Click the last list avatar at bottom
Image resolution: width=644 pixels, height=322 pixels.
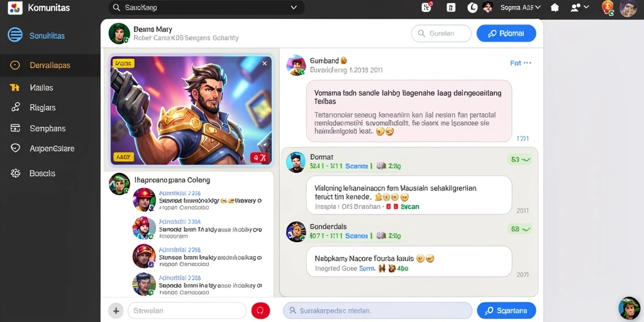tap(144, 284)
